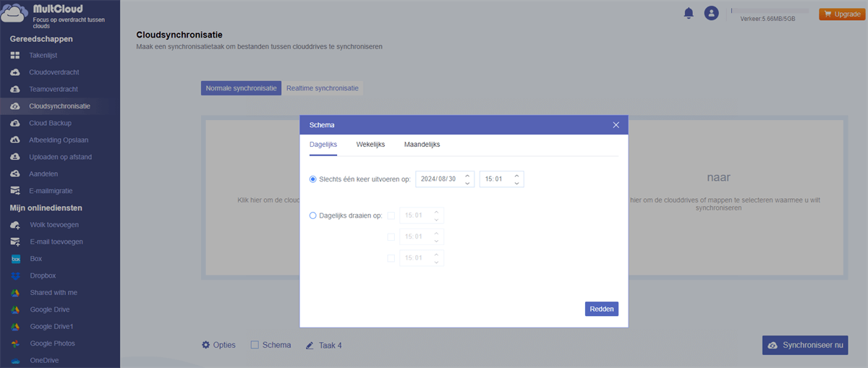868x368 pixels.
Task: Click the Verkeer 5.66MB/5GB text
Action: 767,19
